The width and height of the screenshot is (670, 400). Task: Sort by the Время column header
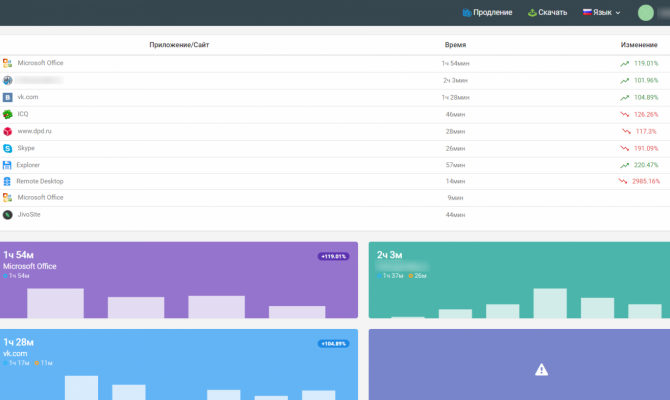[x=455, y=45]
